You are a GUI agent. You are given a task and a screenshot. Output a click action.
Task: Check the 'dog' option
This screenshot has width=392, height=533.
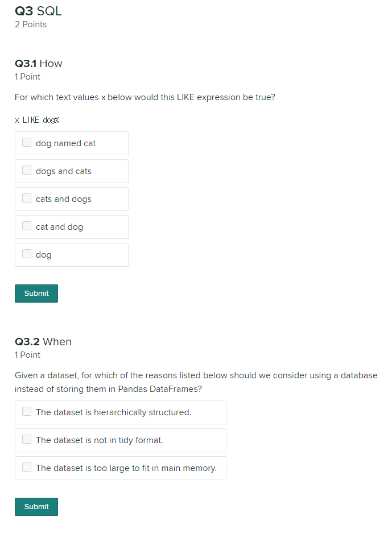[x=26, y=253]
